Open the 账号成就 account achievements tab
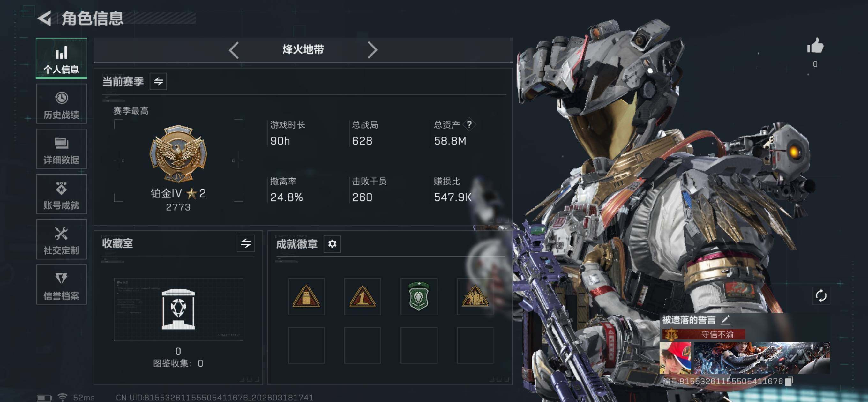 pos(61,194)
